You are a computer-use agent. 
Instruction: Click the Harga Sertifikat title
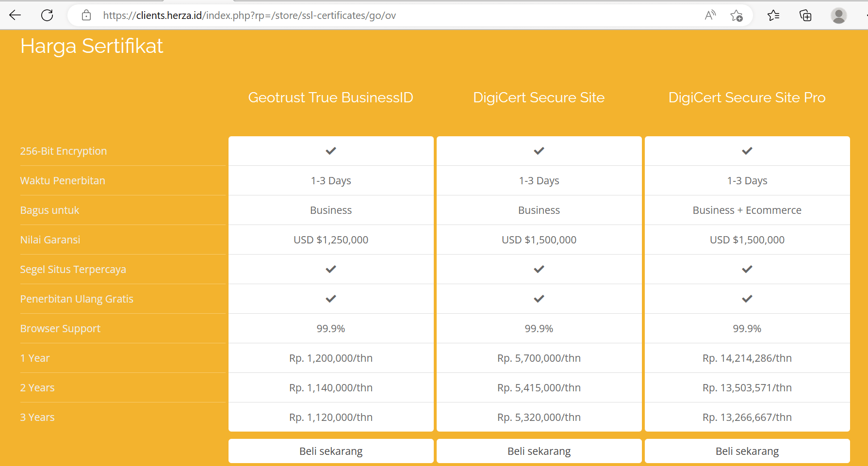click(x=92, y=46)
